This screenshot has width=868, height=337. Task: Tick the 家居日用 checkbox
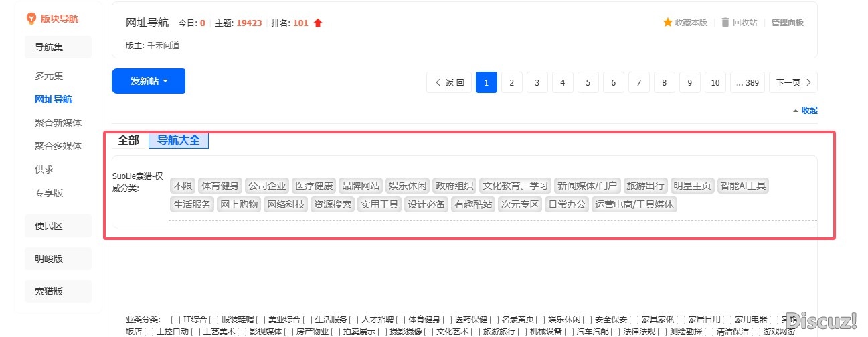pyautogui.click(x=682, y=320)
